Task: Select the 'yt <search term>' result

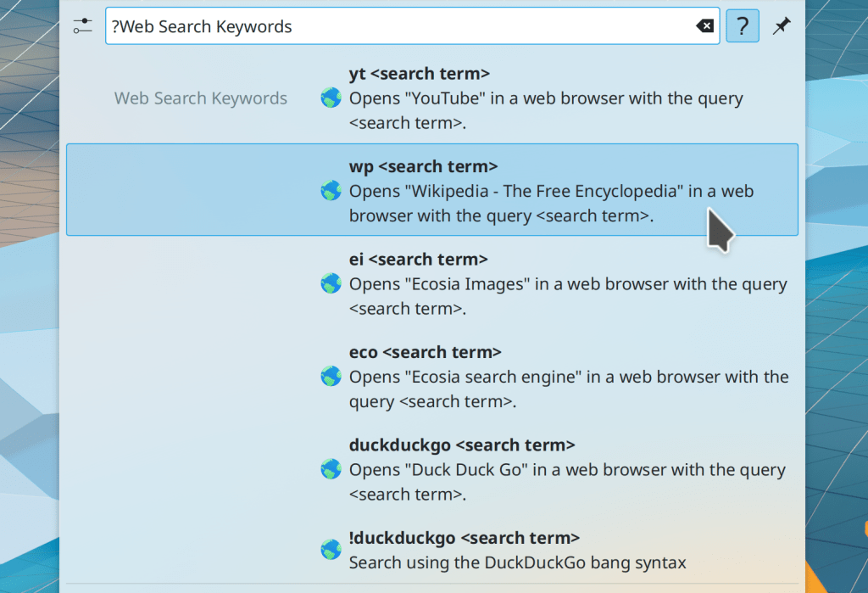Action: (x=419, y=74)
